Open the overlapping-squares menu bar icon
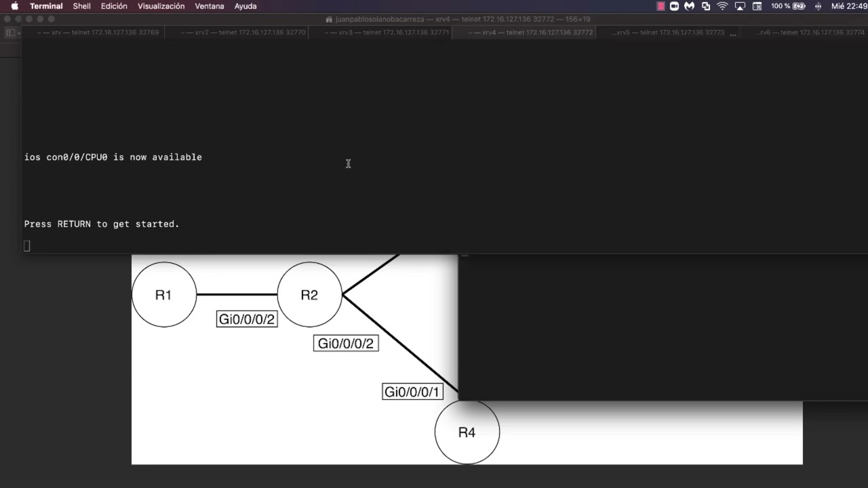The width and height of the screenshot is (868, 488). (706, 6)
